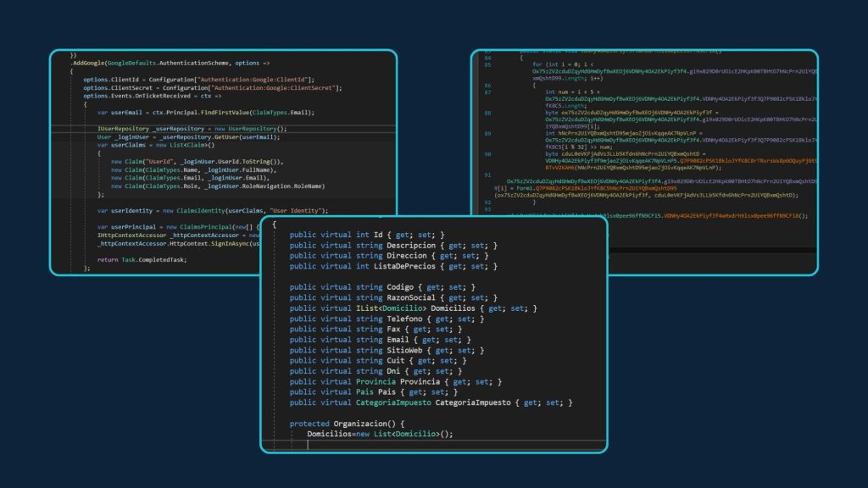The height and width of the screenshot is (488, 868).
Task: Click line number 85 beside the for loop
Action: pyautogui.click(x=488, y=64)
